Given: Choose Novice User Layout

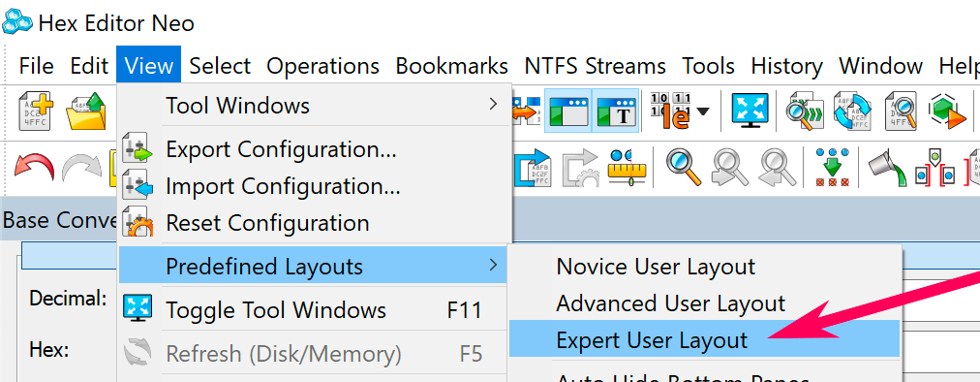Looking at the screenshot, I should tap(704, 267).
